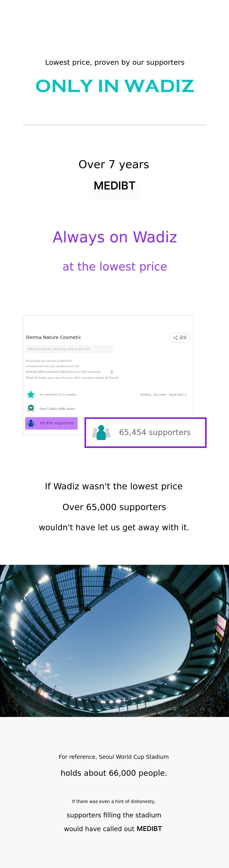Click the help icon beside Store total

tap(185, 395)
